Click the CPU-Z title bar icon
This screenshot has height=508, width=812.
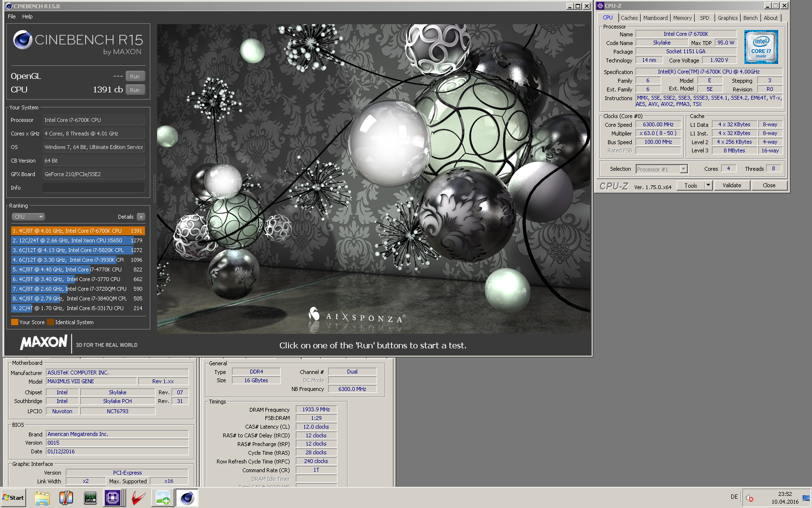click(600, 6)
